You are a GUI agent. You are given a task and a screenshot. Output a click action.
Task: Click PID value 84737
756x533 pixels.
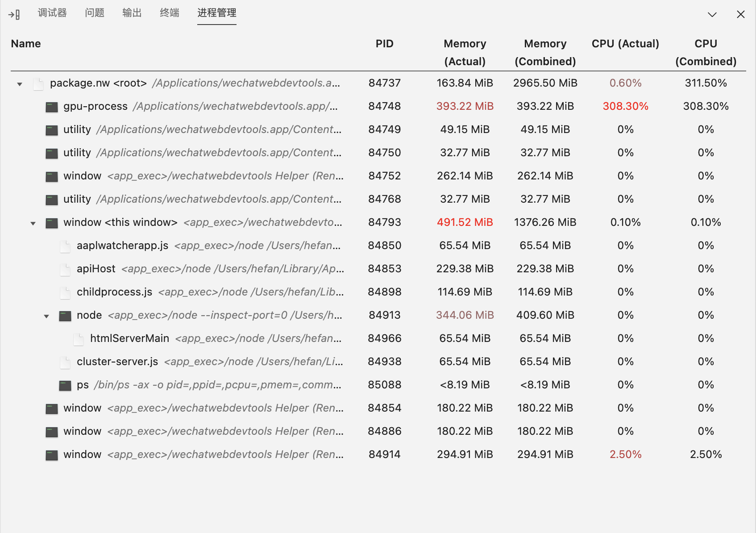click(385, 83)
